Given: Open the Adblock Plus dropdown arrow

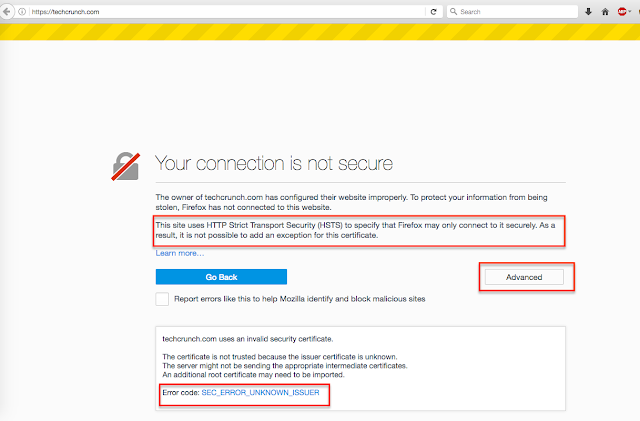Looking at the screenshot, I should coord(632,11).
